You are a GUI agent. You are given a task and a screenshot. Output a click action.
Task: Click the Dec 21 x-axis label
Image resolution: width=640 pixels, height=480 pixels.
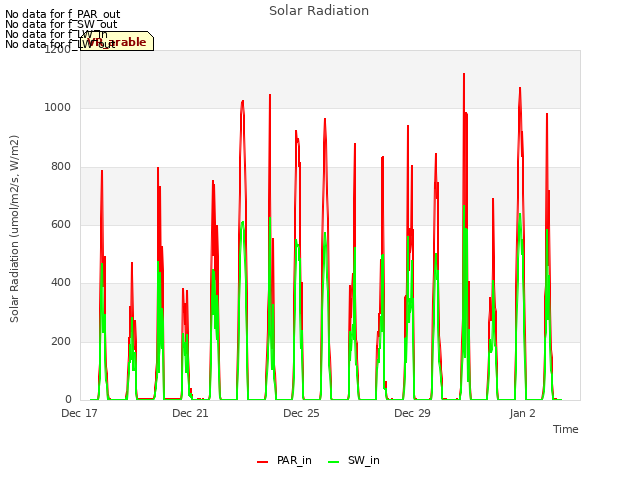[x=190, y=413]
